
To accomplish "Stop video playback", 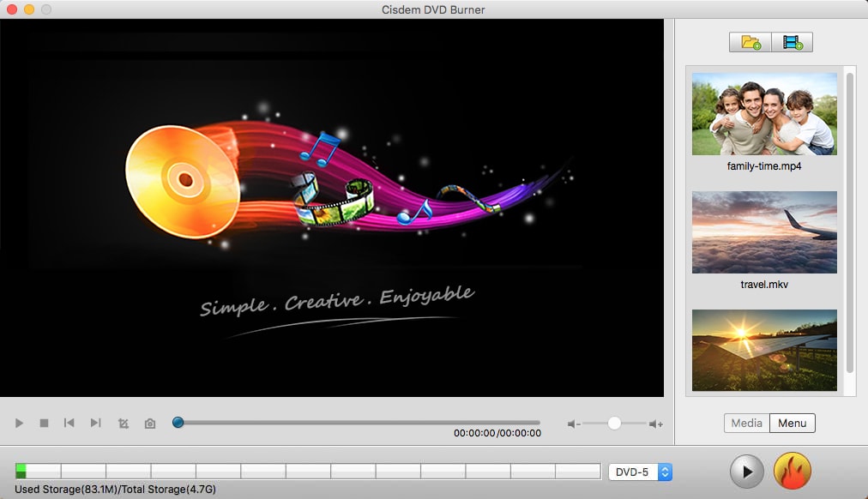I will [x=45, y=424].
